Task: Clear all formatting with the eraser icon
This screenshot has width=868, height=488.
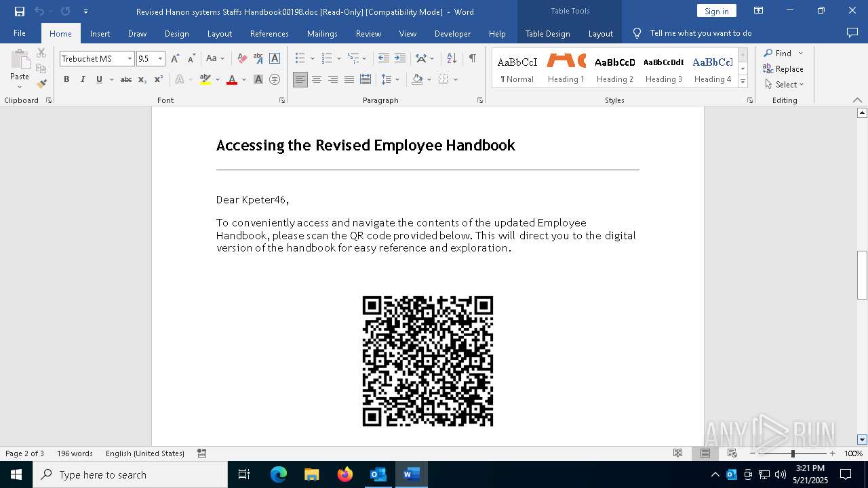Action: (x=242, y=59)
